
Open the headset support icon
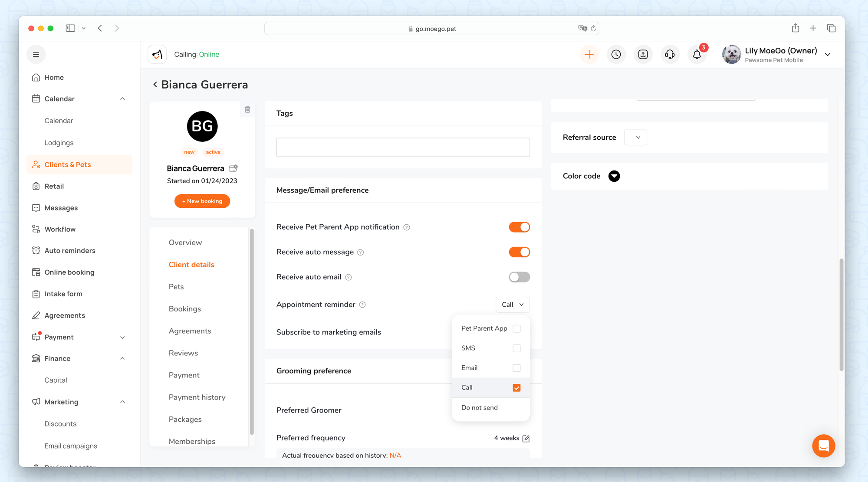[x=670, y=55]
